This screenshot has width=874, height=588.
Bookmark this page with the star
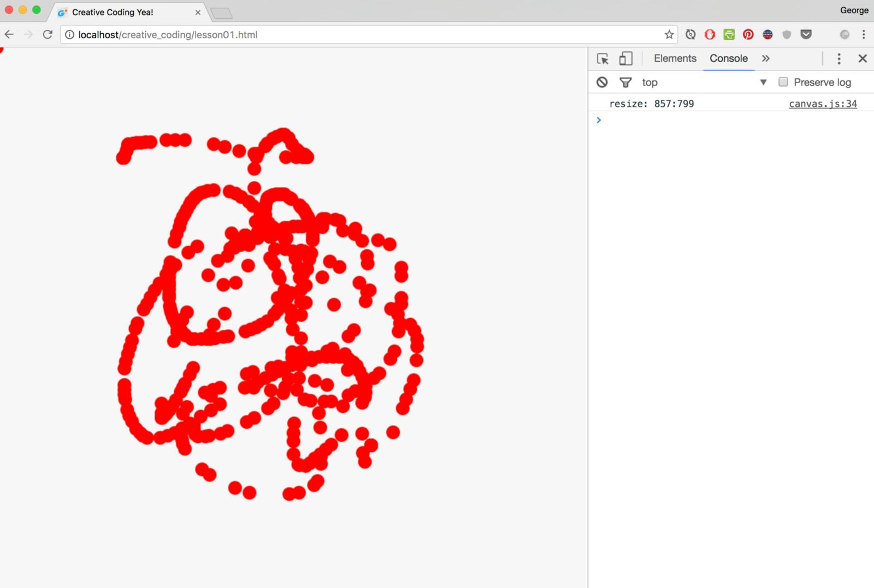point(669,35)
